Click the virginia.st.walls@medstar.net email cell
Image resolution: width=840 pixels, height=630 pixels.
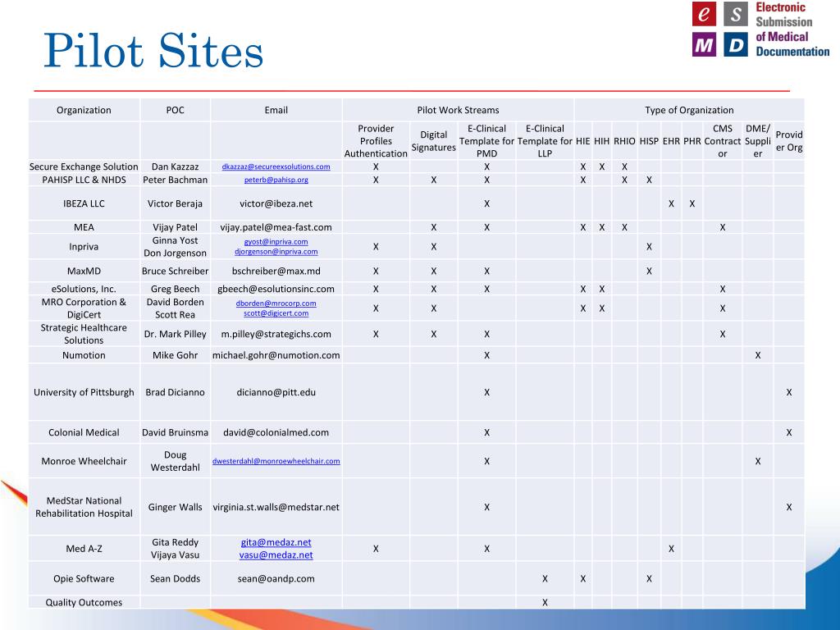276,507
